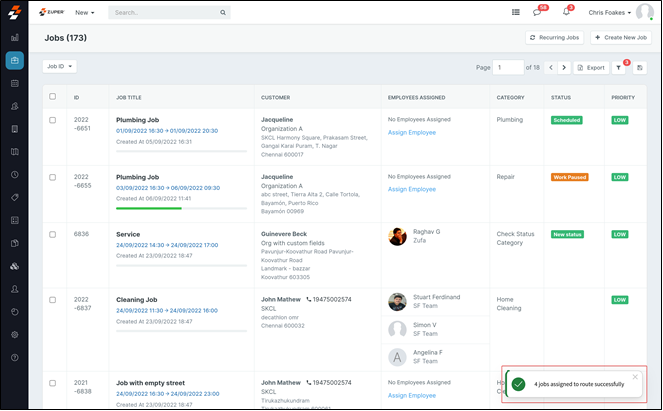663x411 pixels.
Task: Select checkbox for job 2022-6651
Action: [53, 120]
